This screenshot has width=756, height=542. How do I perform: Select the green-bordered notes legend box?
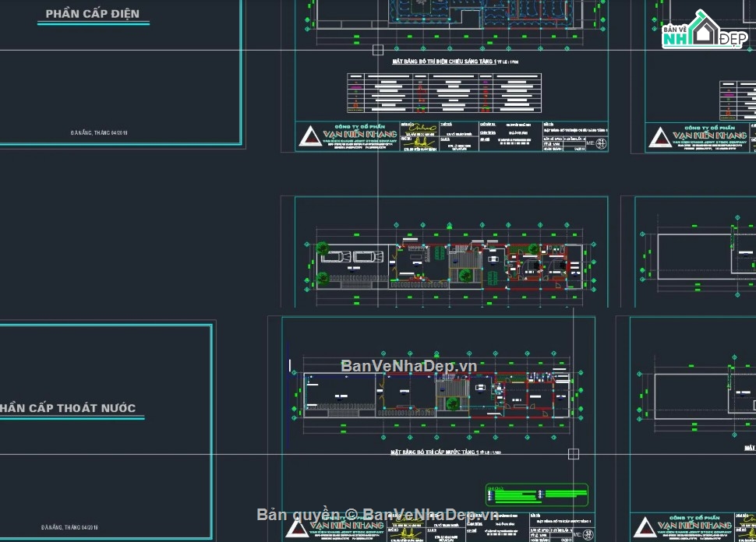pos(537,494)
